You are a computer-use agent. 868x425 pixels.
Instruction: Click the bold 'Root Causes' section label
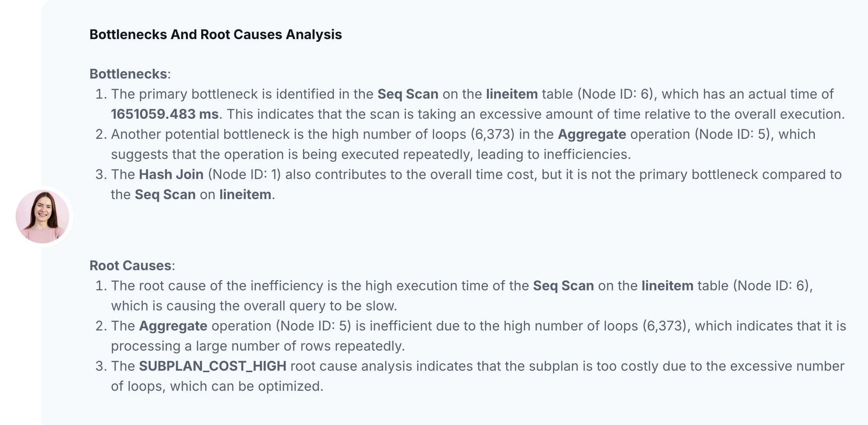[x=131, y=265]
